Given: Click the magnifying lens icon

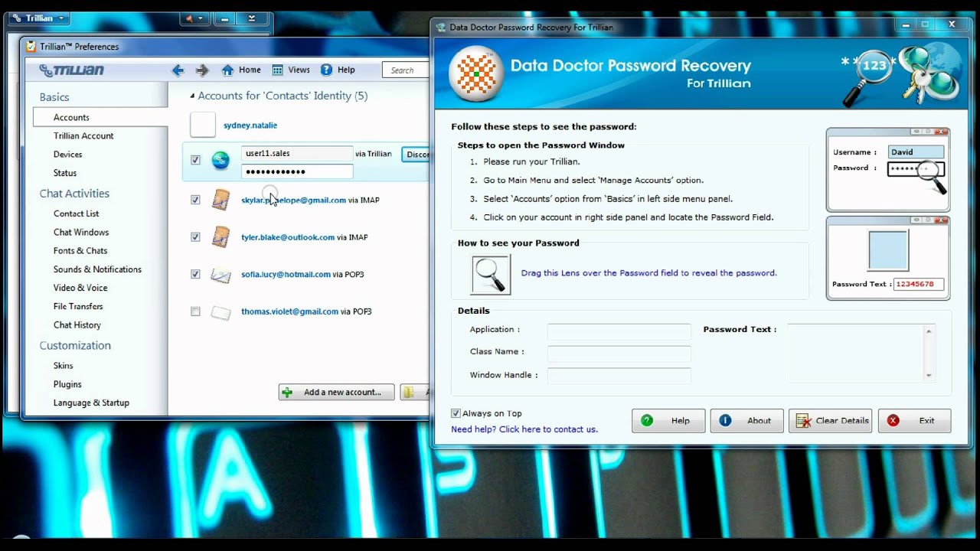Looking at the screenshot, I should 491,274.
